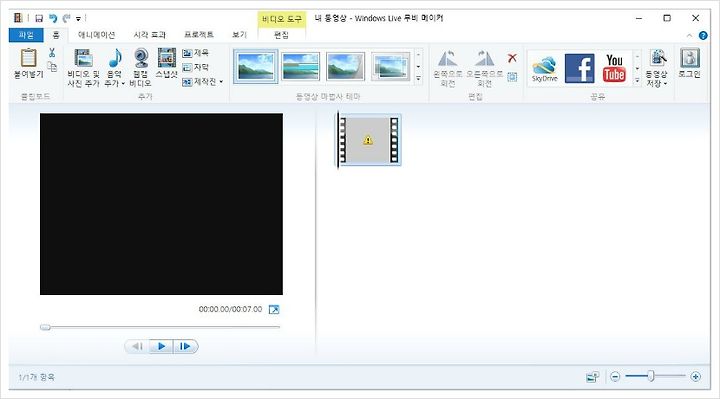The width and height of the screenshot is (720, 399).
Task: Switch to the View (보기) tab
Action: click(239, 35)
